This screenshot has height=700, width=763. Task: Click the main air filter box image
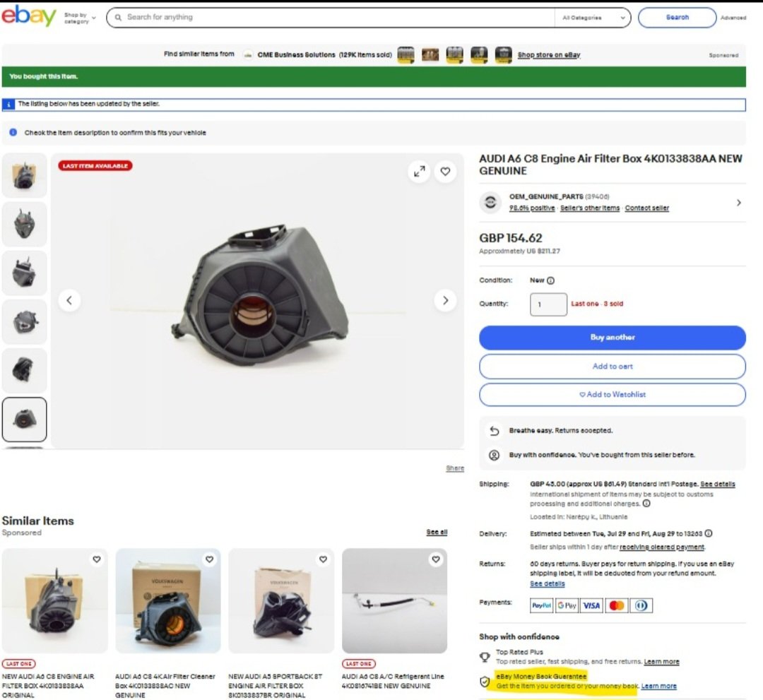(260, 297)
